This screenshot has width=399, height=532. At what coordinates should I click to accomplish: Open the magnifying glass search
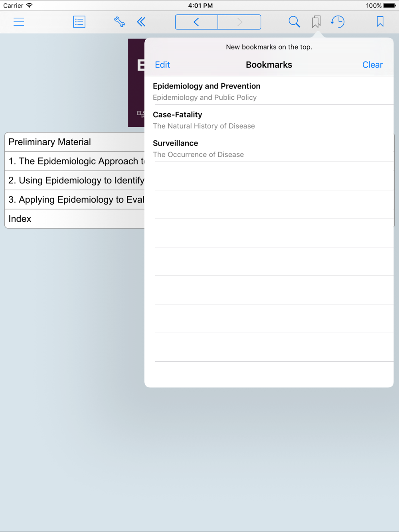294,22
